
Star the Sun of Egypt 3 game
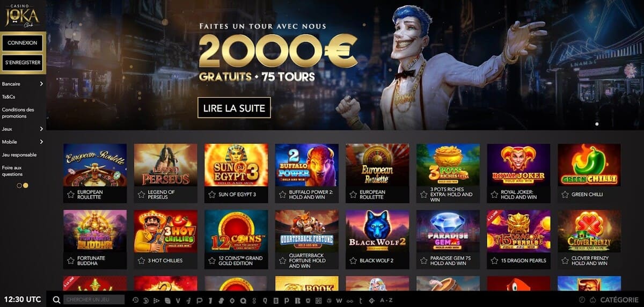point(212,194)
